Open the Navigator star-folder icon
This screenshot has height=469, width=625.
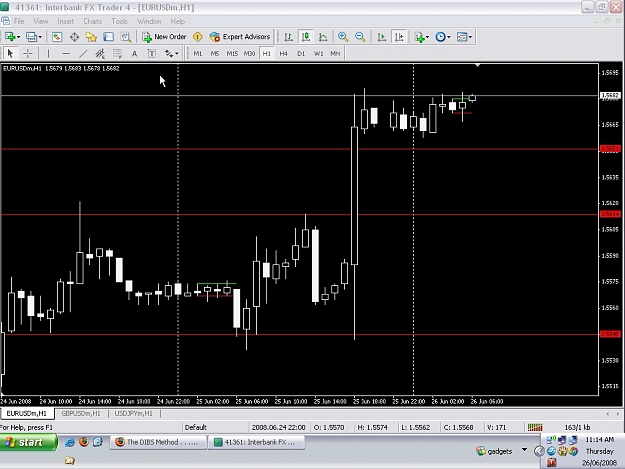pos(91,37)
